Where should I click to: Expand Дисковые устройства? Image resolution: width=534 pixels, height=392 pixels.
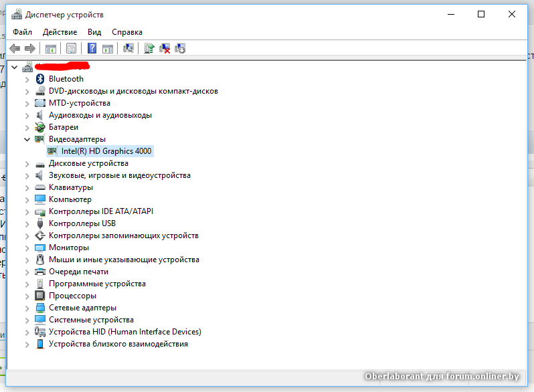tap(27, 163)
